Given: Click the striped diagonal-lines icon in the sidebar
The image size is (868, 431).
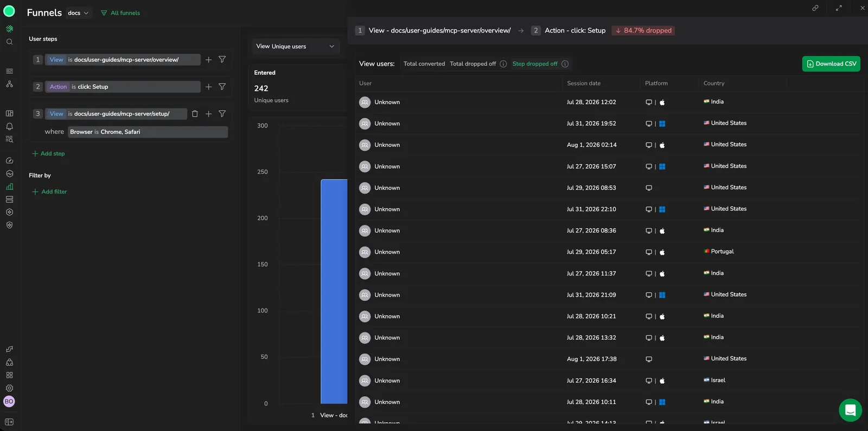Looking at the screenshot, I should (x=9, y=29).
